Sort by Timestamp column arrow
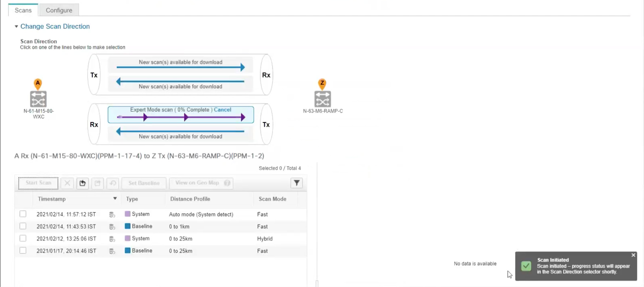 point(115,198)
